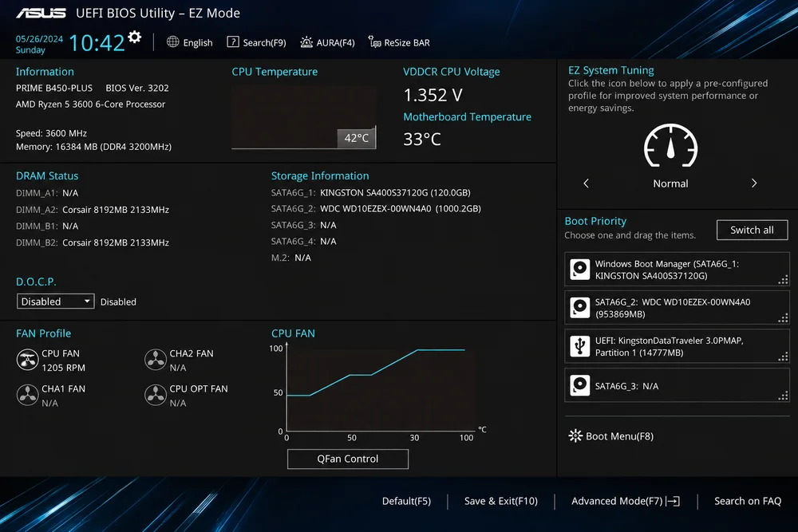Select Windows Boot Manager boot entry
The height and width of the screenshot is (532, 798).
677,270
